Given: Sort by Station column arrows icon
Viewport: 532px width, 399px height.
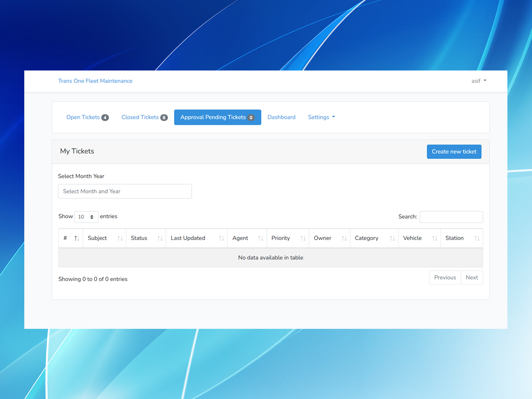Looking at the screenshot, I should point(477,238).
